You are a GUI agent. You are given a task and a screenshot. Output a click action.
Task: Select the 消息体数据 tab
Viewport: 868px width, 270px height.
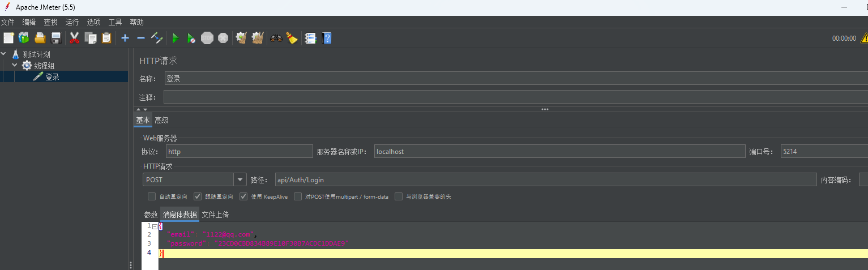[x=180, y=215]
